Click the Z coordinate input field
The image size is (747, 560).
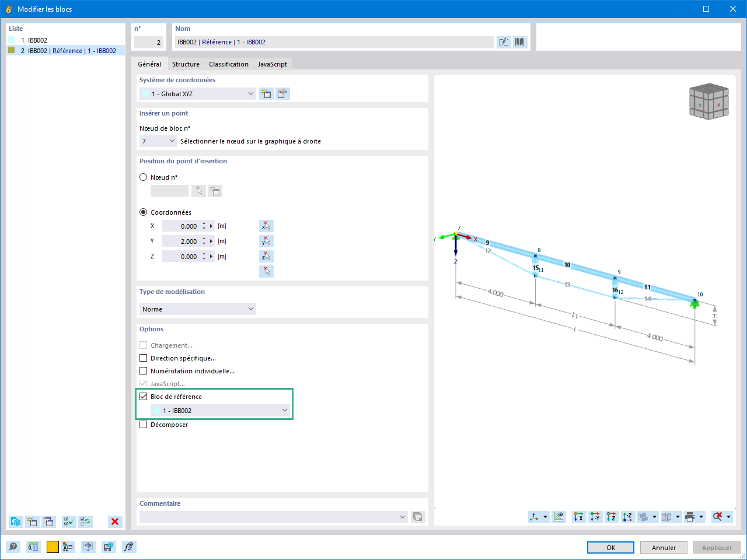[x=181, y=257]
